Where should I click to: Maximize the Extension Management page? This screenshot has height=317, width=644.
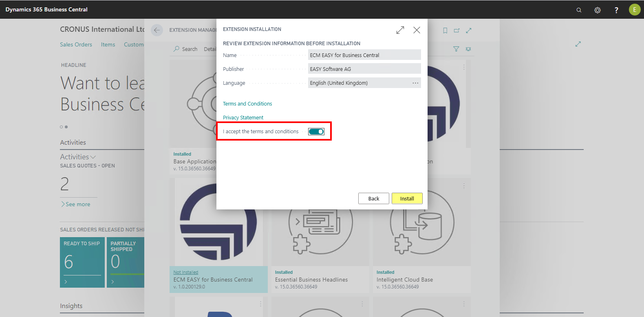[469, 31]
